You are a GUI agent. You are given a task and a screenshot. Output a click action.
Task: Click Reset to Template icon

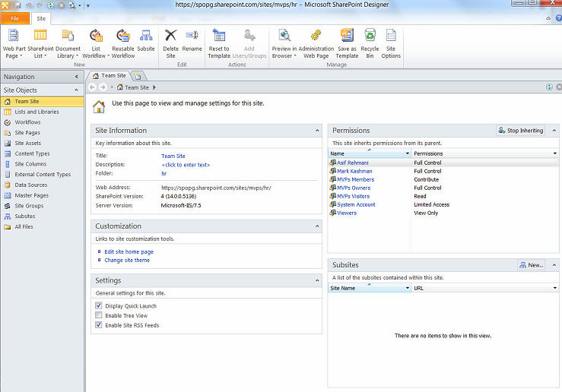(218, 36)
